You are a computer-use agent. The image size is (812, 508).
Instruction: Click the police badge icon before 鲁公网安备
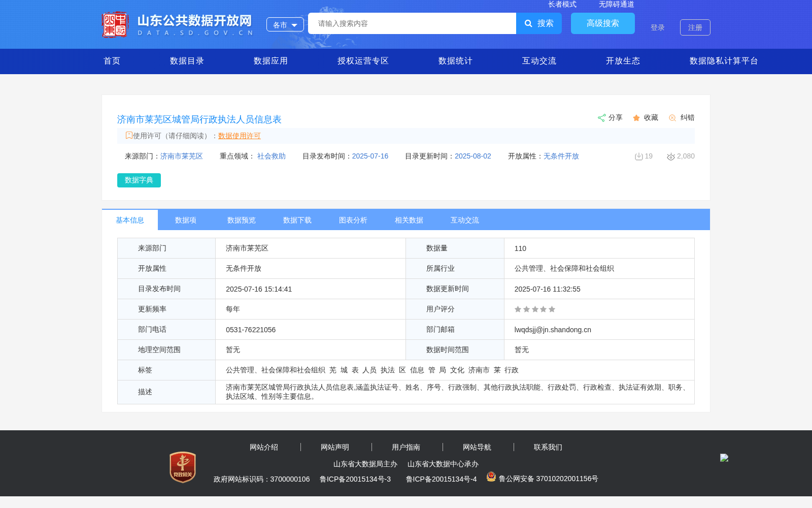491,477
